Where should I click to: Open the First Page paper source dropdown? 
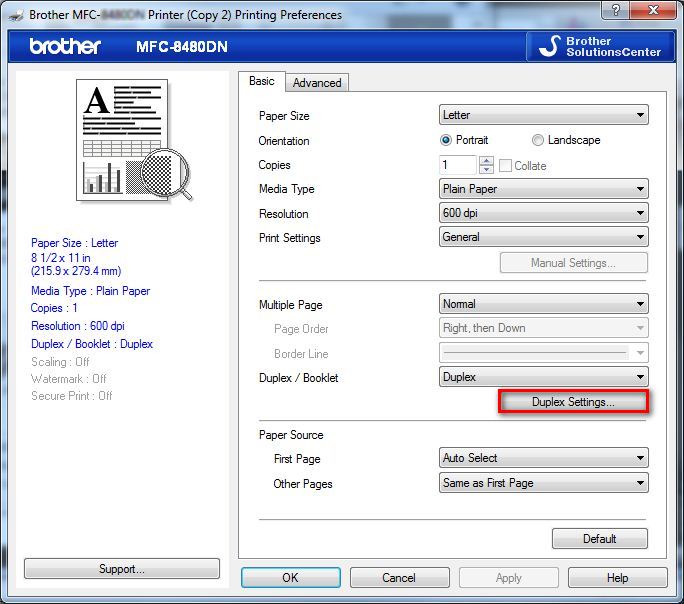544,458
